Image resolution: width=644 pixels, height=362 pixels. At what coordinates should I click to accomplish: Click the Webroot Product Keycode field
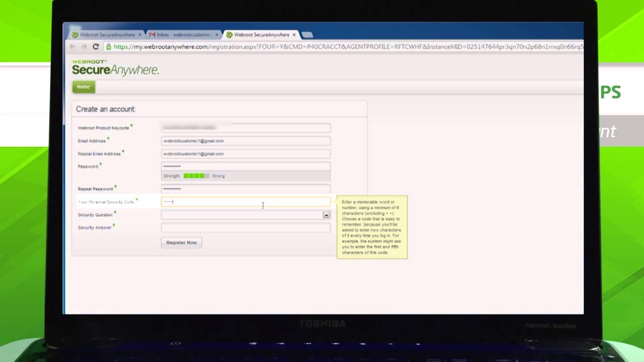click(246, 128)
